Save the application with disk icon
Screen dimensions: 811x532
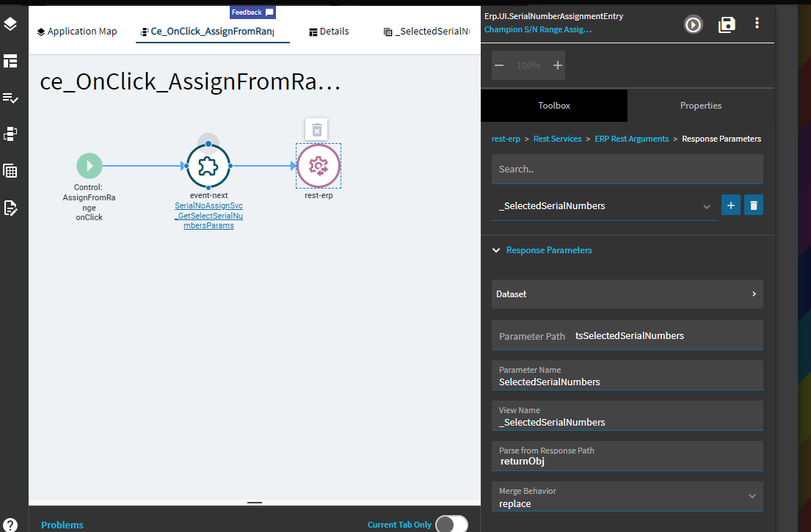(727, 24)
